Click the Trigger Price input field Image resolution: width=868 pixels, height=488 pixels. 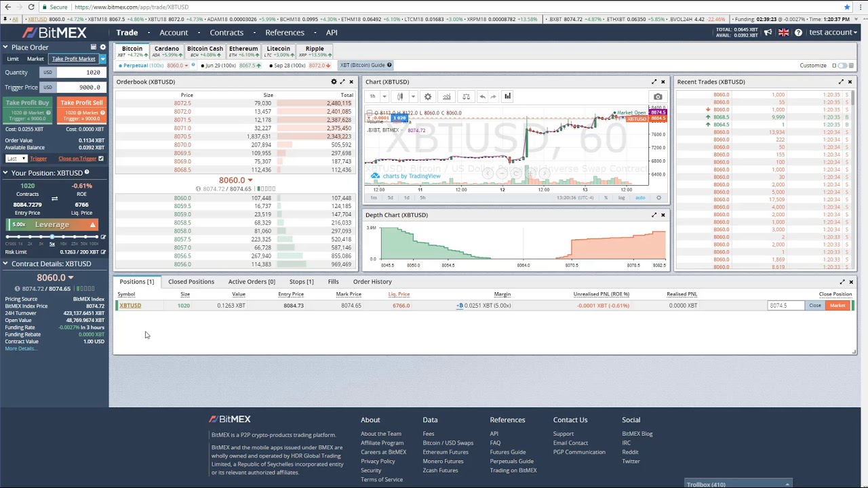(x=80, y=87)
